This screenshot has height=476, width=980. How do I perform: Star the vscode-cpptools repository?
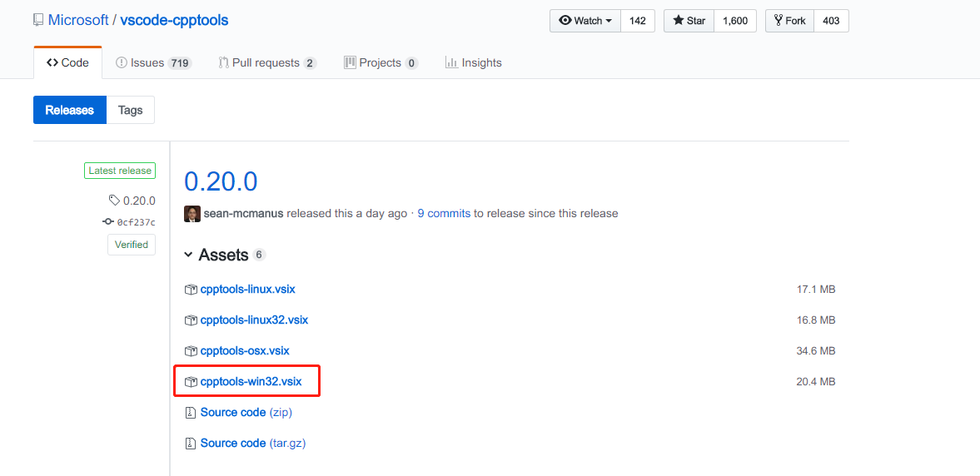click(689, 21)
